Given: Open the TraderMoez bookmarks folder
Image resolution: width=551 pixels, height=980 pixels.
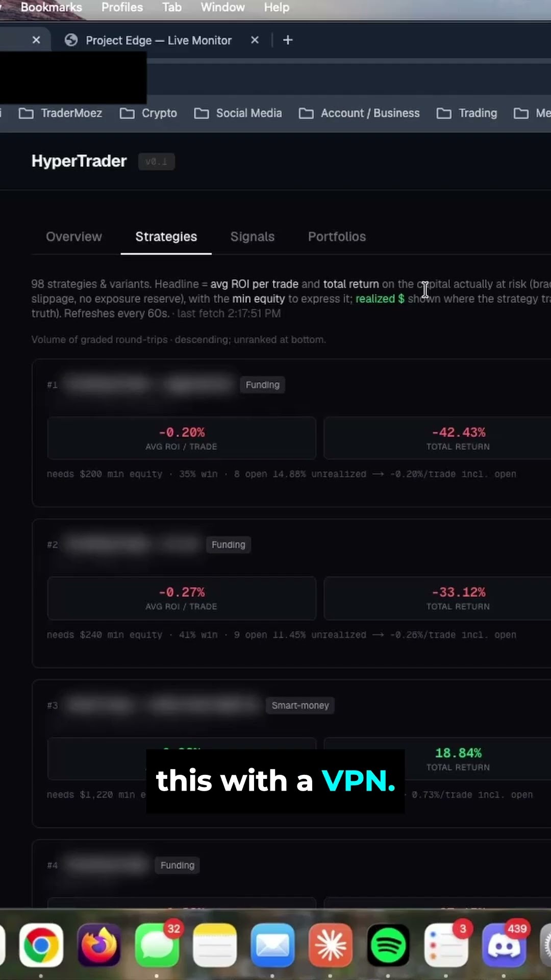Looking at the screenshot, I should [x=60, y=113].
